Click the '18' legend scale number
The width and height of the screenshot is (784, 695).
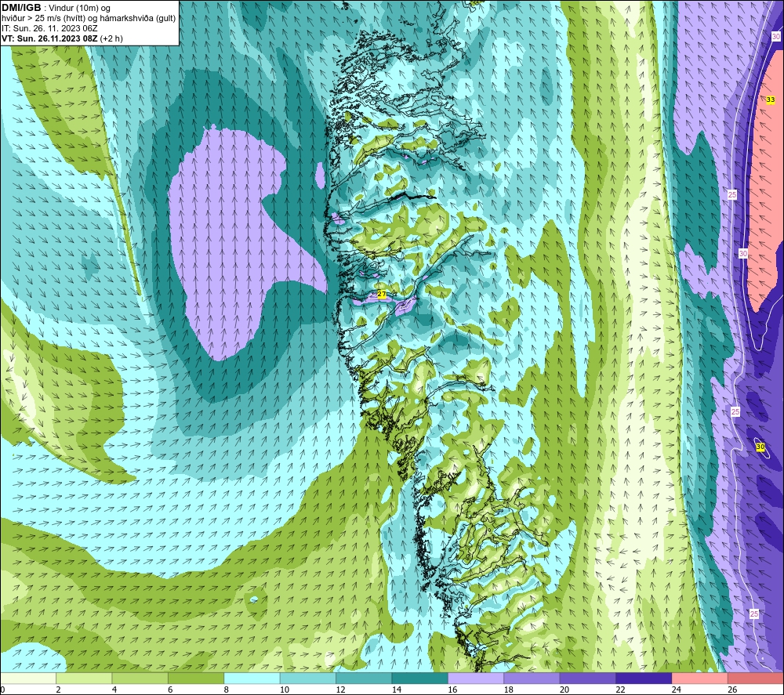[509, 690]
